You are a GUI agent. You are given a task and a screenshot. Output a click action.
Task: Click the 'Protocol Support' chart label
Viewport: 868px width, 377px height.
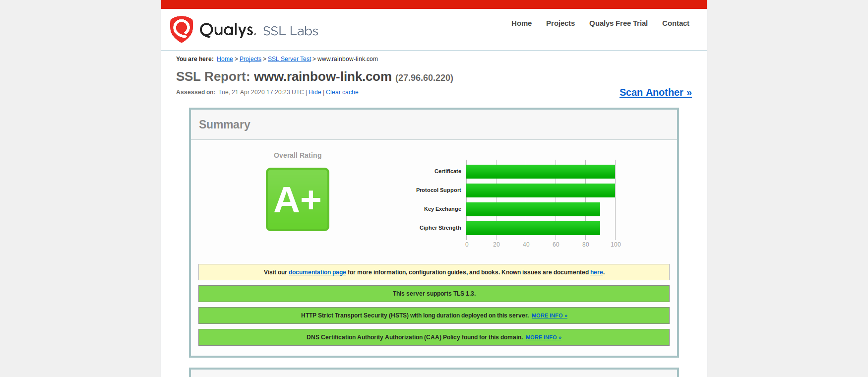[438, 190]
